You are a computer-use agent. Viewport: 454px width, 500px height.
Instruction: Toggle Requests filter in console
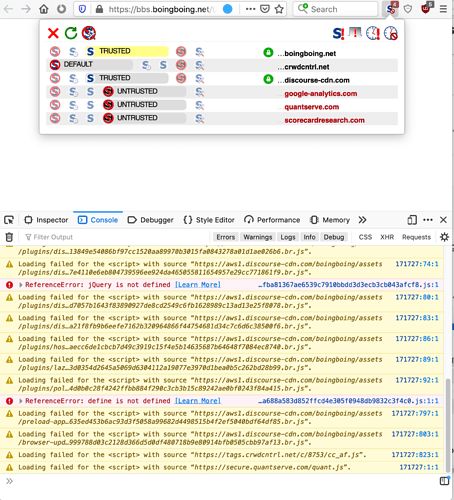click(416, 237)
